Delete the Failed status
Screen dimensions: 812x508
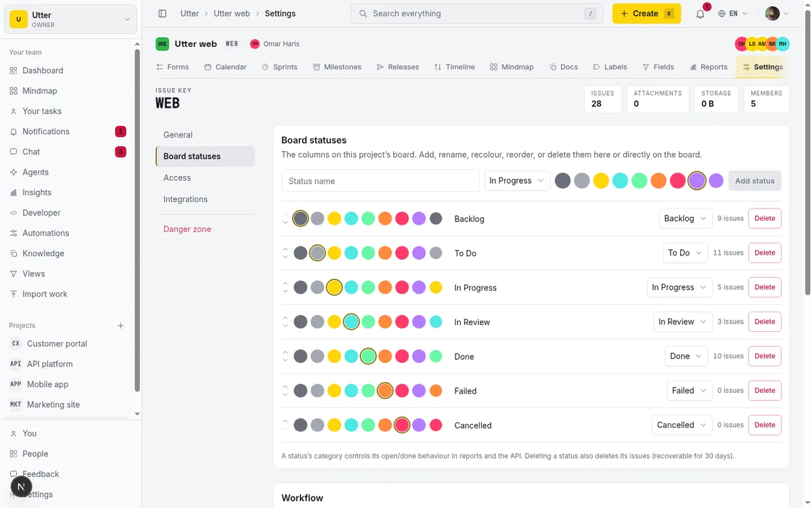click(765, 391)
